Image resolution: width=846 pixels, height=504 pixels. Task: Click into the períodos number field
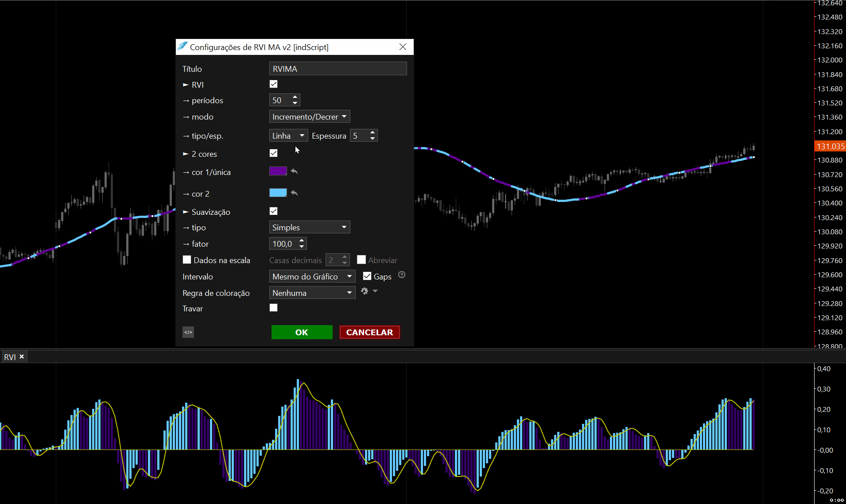pos(280,100)
